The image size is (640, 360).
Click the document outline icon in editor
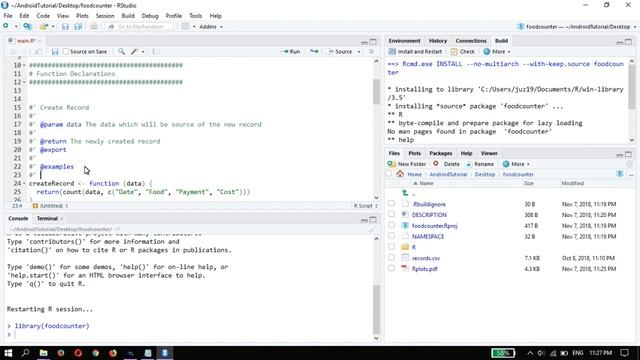[x=371, y=51]
